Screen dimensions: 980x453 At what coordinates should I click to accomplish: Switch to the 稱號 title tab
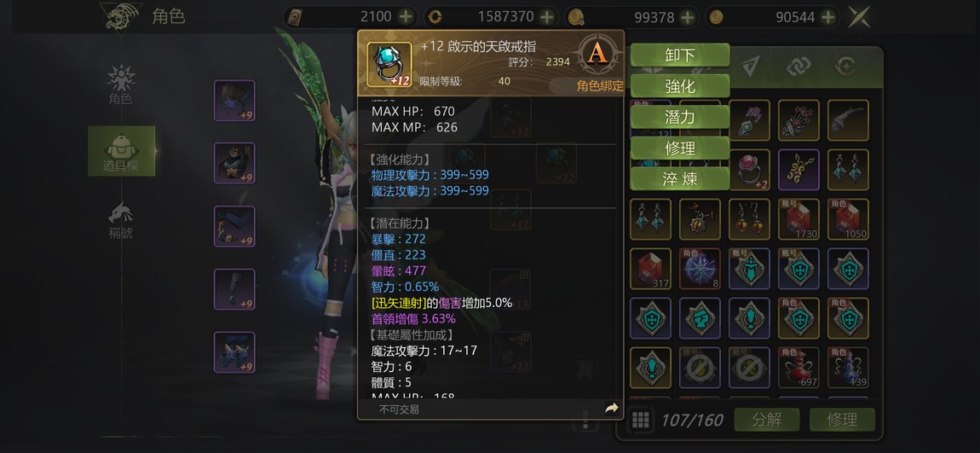[x=121, y=219]
